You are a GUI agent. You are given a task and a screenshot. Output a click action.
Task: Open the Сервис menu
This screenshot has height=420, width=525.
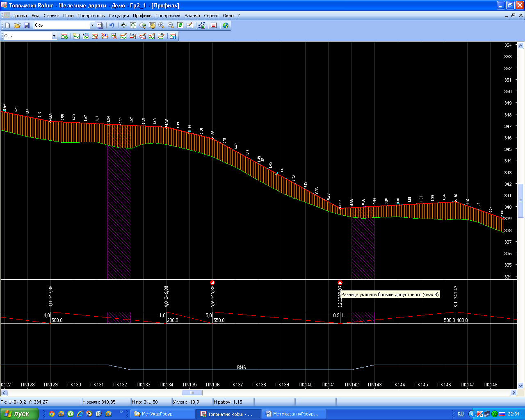[x=211, y=16]
